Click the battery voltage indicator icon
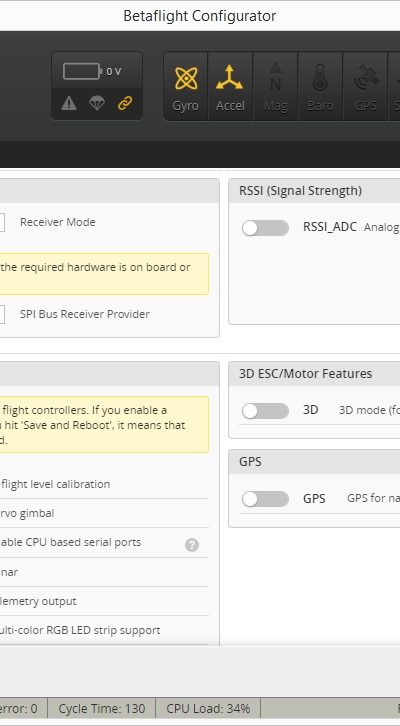The image size is (400, 726). [82, 71]
